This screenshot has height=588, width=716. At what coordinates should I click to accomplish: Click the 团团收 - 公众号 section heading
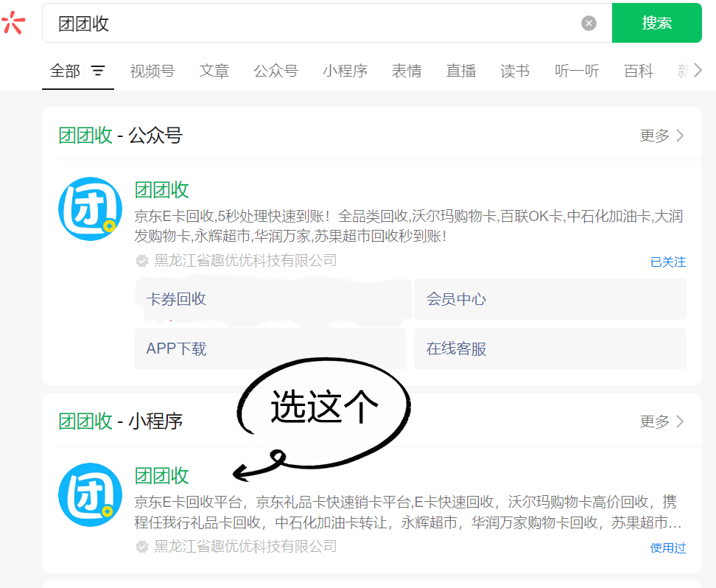tap(121, 136)
